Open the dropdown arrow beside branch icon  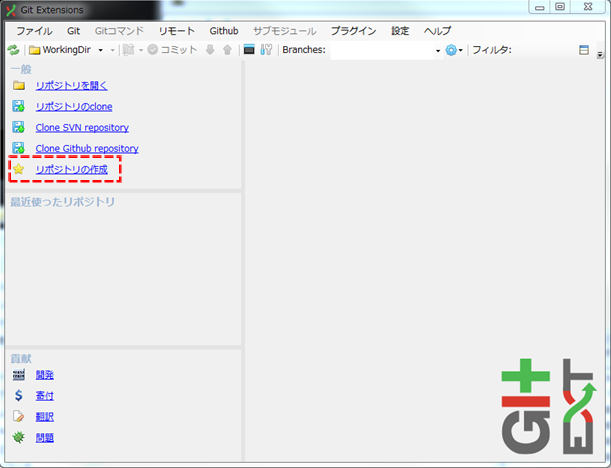click(141, 50)
